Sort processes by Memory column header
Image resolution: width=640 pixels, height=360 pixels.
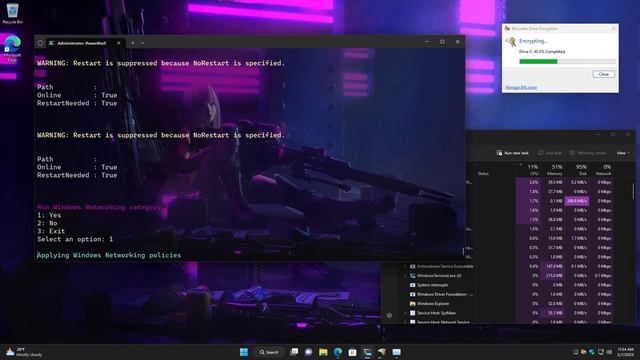[553, 170]
